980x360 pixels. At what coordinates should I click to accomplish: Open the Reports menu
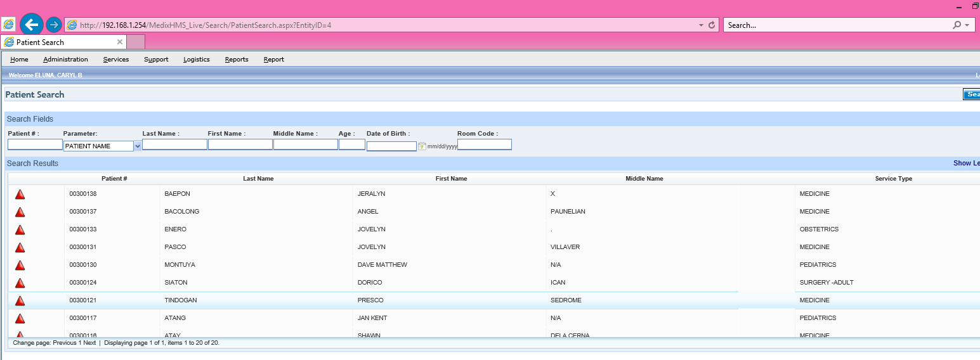(237, 60)
